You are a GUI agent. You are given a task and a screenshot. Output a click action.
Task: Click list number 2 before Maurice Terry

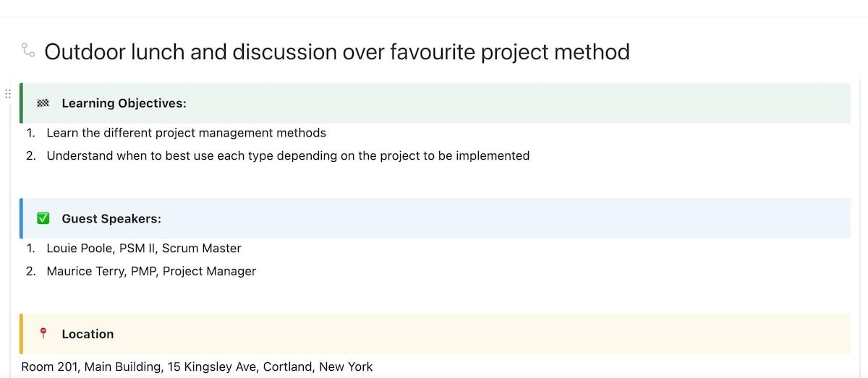click(x=30, y=271)
